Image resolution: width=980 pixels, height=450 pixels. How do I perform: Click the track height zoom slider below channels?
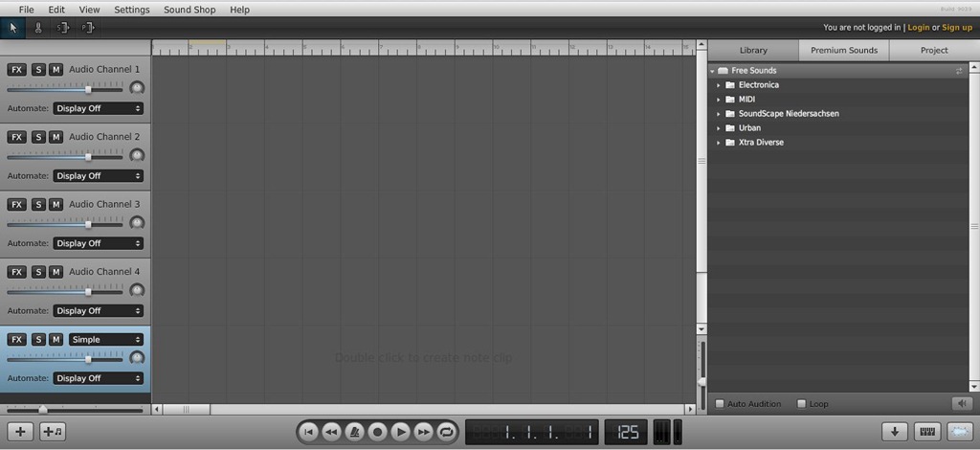pos(75,410)
